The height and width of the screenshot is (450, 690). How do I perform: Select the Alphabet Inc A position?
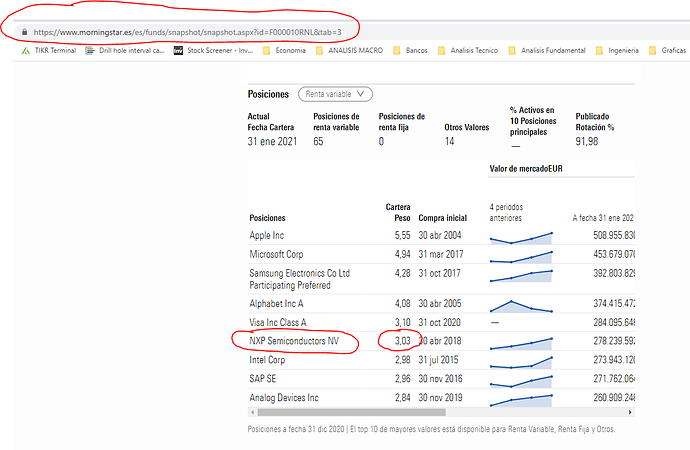coord(276,304)
